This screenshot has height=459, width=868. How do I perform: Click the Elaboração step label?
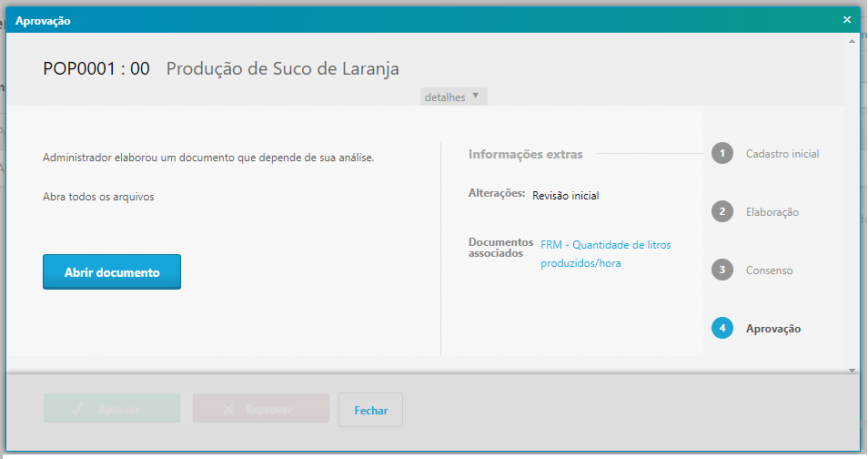coord(772,212)
